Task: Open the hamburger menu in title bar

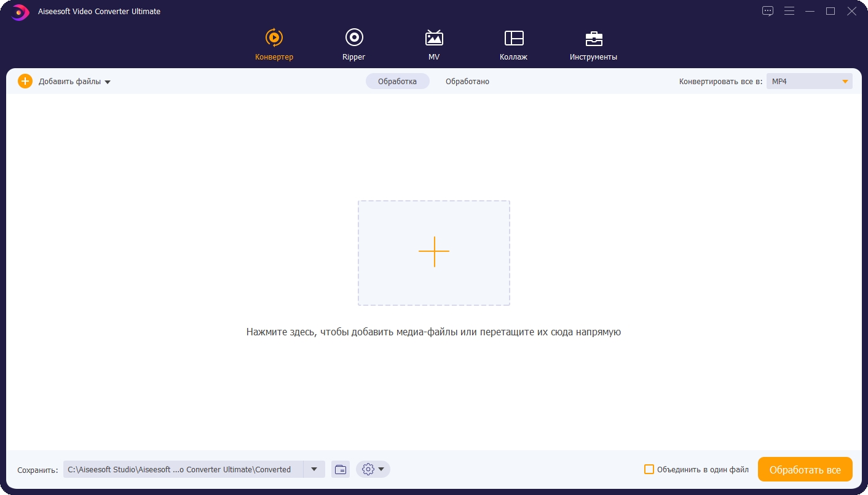Action: [x=789, y=11]
